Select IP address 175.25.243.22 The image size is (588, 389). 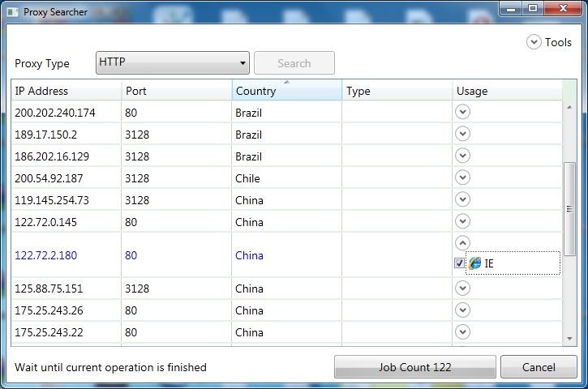(x=49, y=332)
